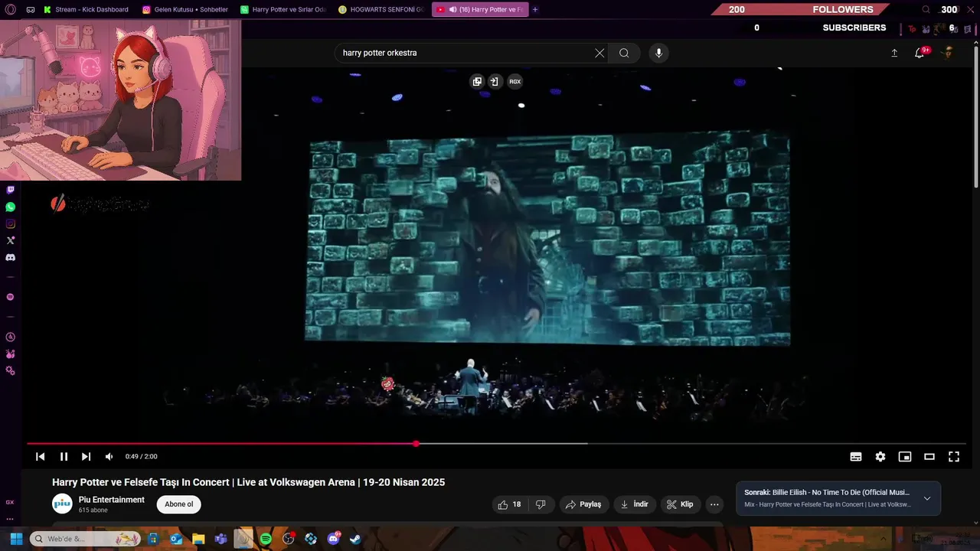Screen dimensions: 980x551
Task: Click the browser tab search magnifier
Action: pos(926,9)
